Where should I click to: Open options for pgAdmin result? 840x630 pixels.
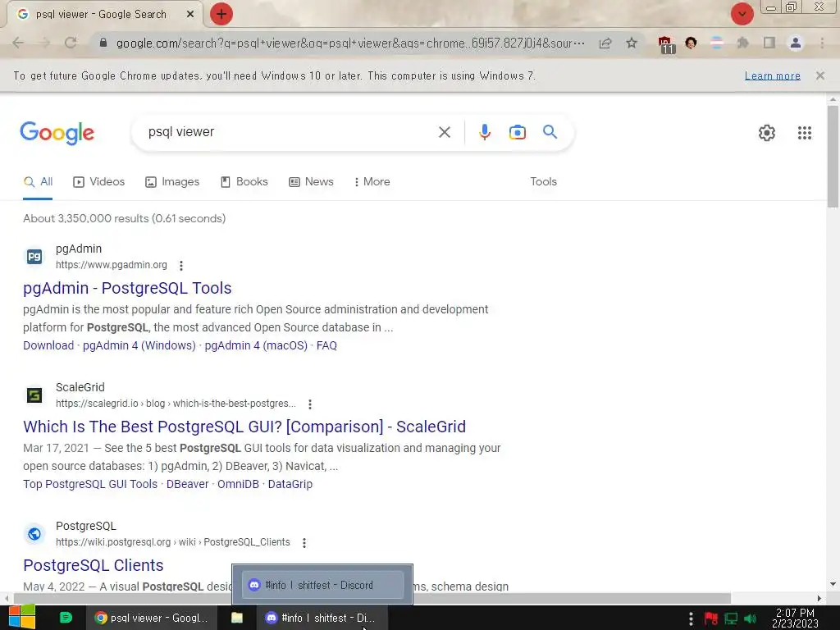[181, 265]
